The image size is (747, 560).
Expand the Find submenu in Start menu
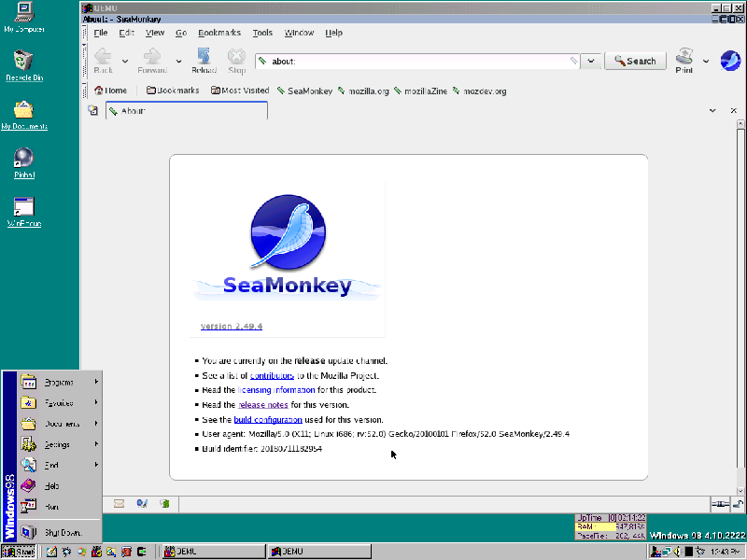(x=60, y=465)
